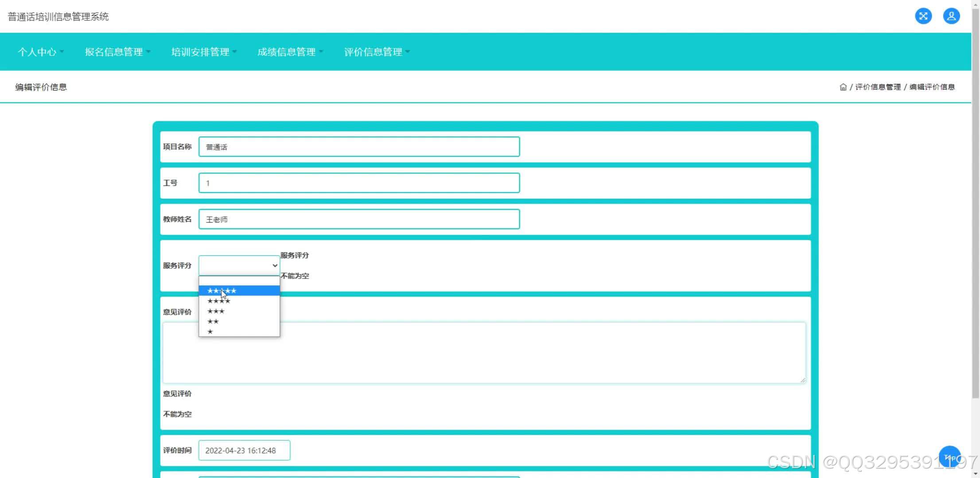
Task: Click 评价信息管理 breadcrumb link
Action: [x=878, y=87]
